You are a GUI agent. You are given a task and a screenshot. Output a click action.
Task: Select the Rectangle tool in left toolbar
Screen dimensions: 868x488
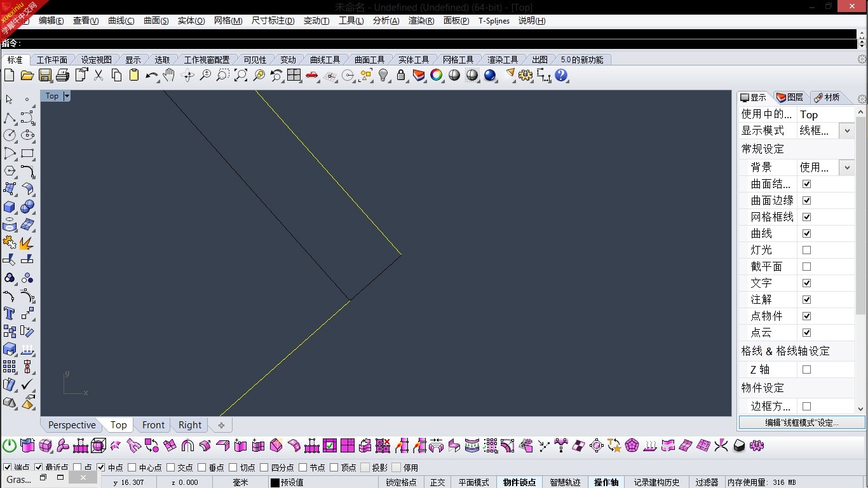(27, 153)
